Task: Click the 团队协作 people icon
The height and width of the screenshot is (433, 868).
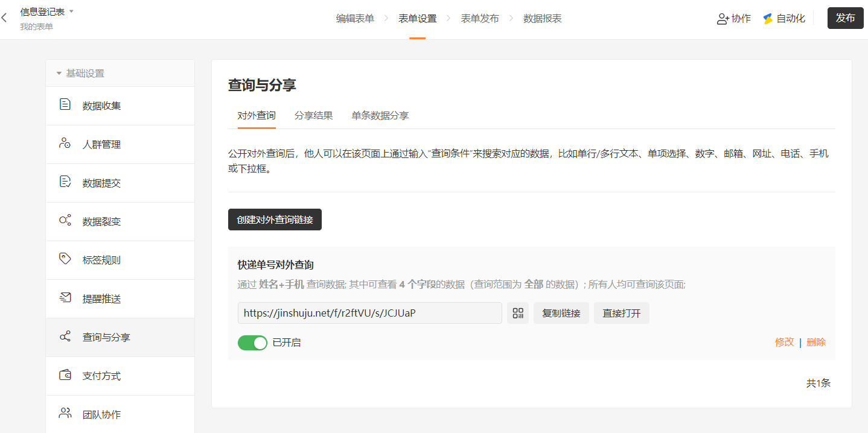Action: pos(65,414)
